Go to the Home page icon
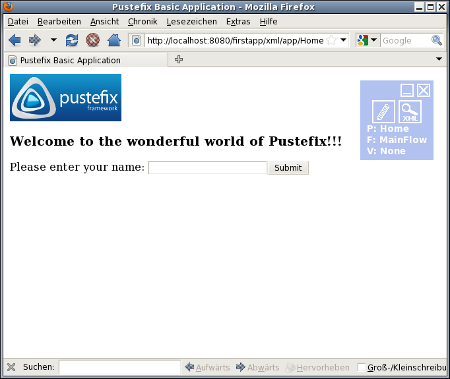This screenshot has height=379, width=450. 114,40
